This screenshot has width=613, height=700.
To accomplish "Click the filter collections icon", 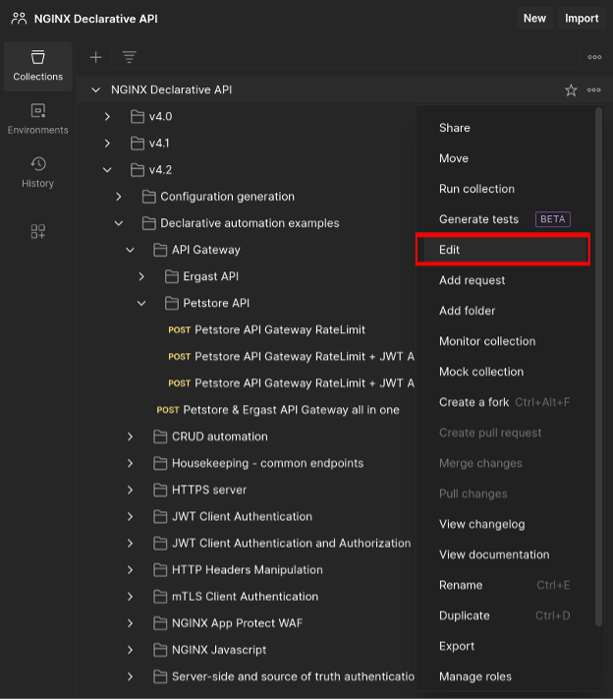I will 129,57.
